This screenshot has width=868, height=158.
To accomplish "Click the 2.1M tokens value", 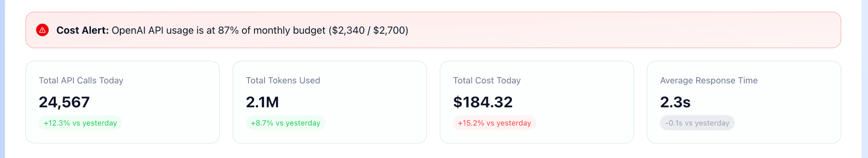I will pyautogui.click(x=262, y=102).
